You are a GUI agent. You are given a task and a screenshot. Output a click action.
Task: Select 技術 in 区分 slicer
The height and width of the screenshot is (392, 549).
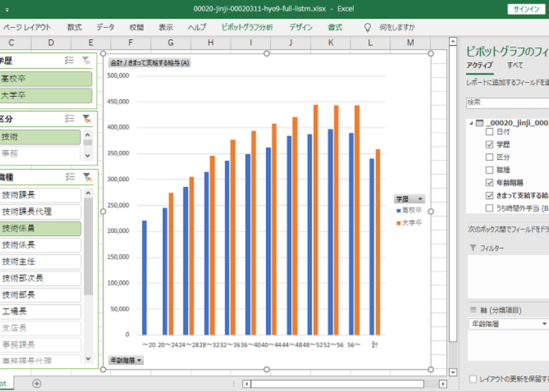40,137
